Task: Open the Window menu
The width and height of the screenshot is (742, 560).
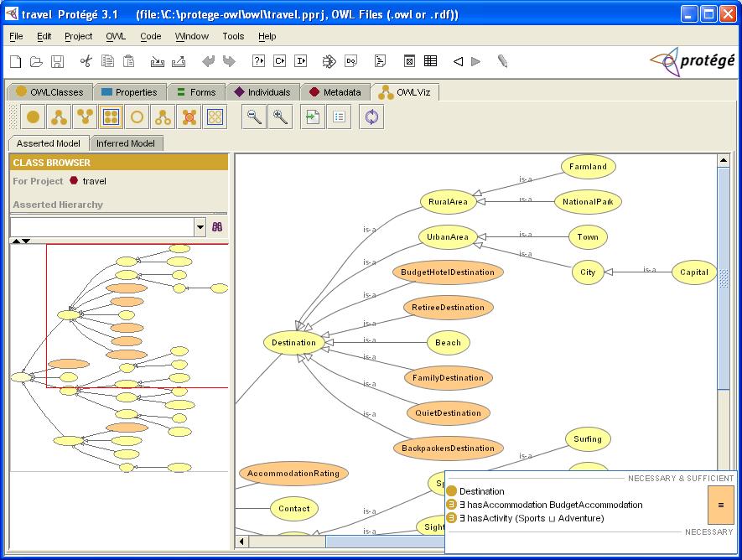Action: 192,36
